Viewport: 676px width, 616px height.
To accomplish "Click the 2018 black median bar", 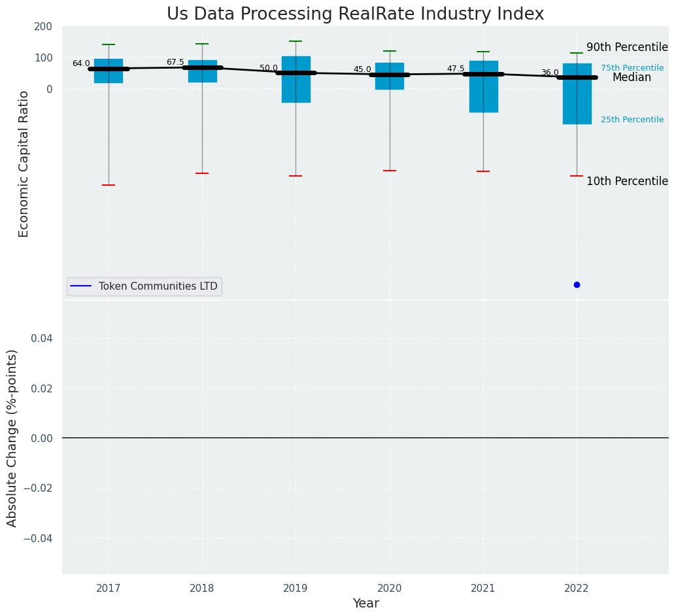I will point(202,67).
